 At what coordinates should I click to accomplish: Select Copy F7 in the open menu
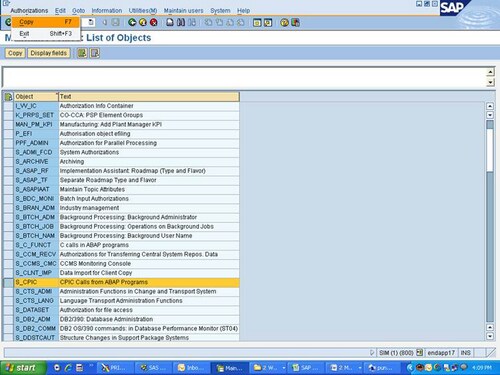pyautogui.click(x=46, y=22)
